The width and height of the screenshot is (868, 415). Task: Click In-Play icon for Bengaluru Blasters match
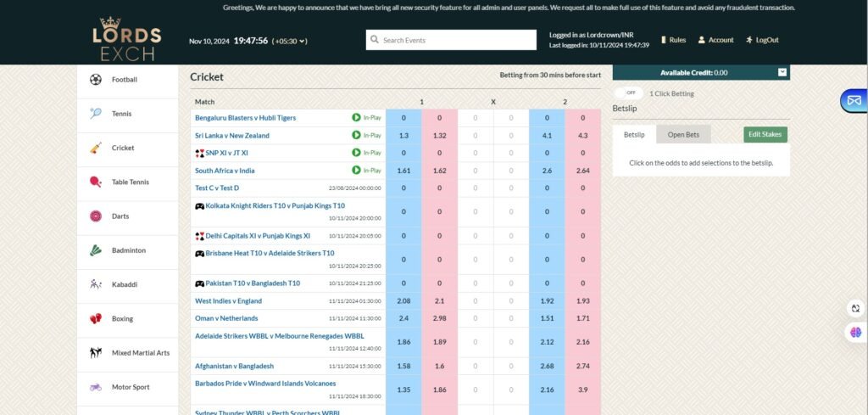pos(357,117)
